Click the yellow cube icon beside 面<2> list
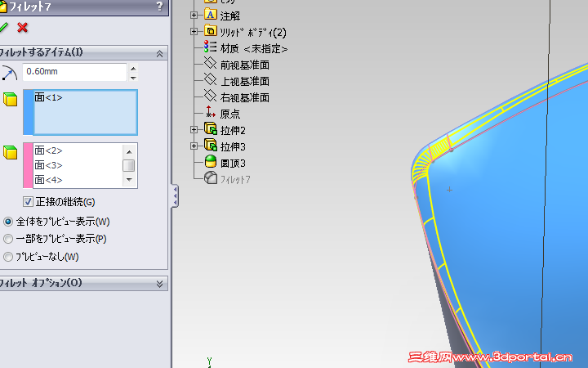Screen dimensions: 588x368 tap(10, 152)
